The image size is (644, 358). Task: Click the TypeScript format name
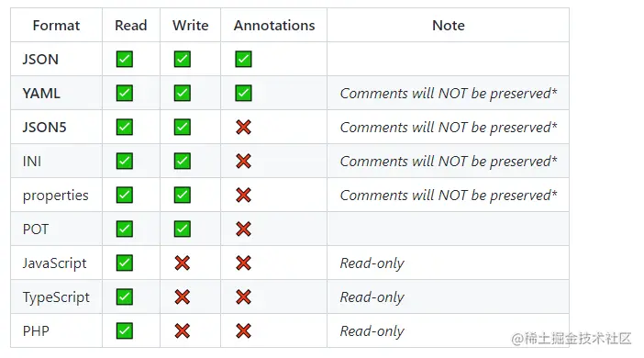tap(56, 297)
